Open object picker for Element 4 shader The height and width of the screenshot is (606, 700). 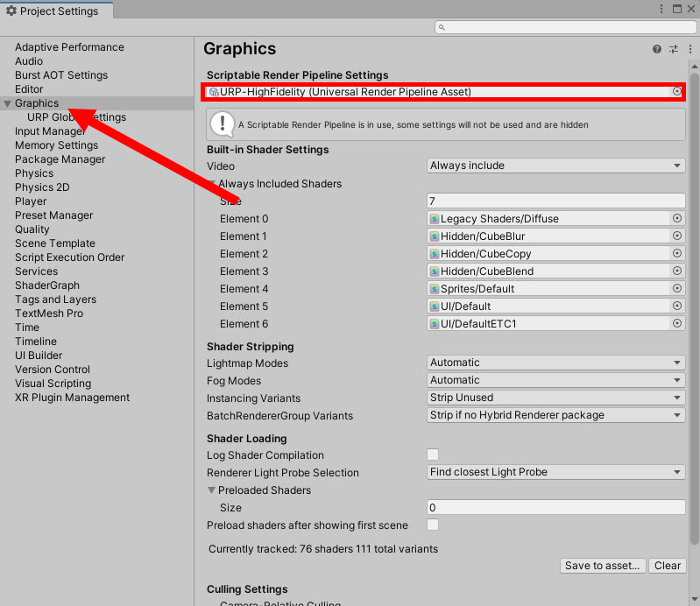click(677, 288)
